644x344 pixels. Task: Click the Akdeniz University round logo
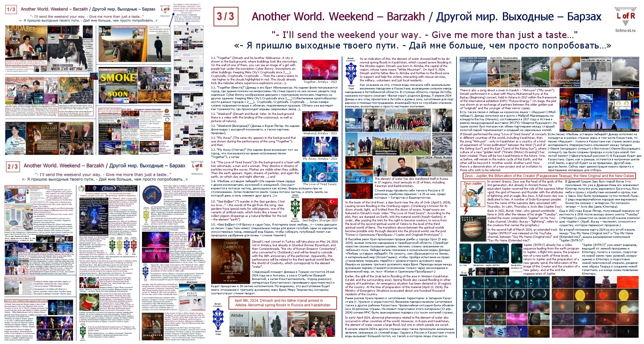[152, 195]
